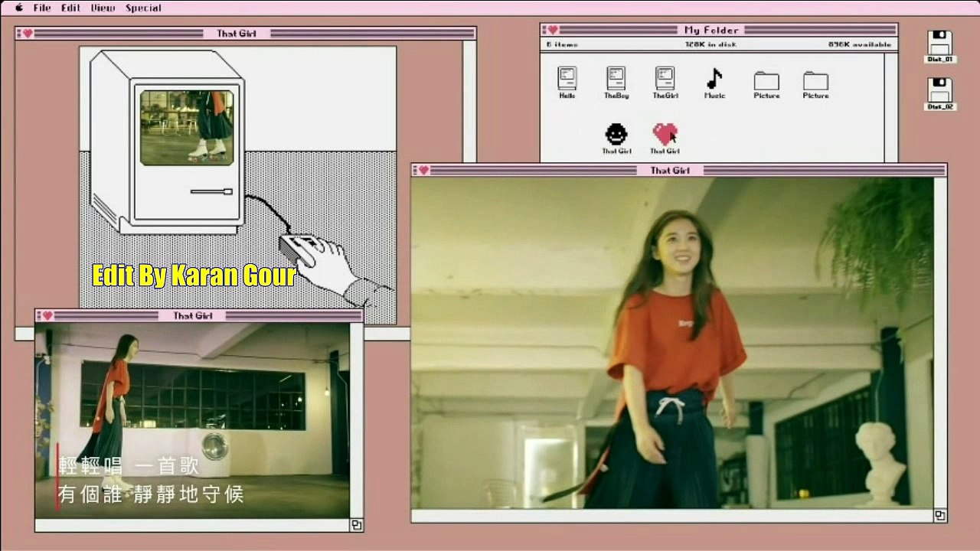Select the Picture folder beside the Music icon

pos(766,85)
